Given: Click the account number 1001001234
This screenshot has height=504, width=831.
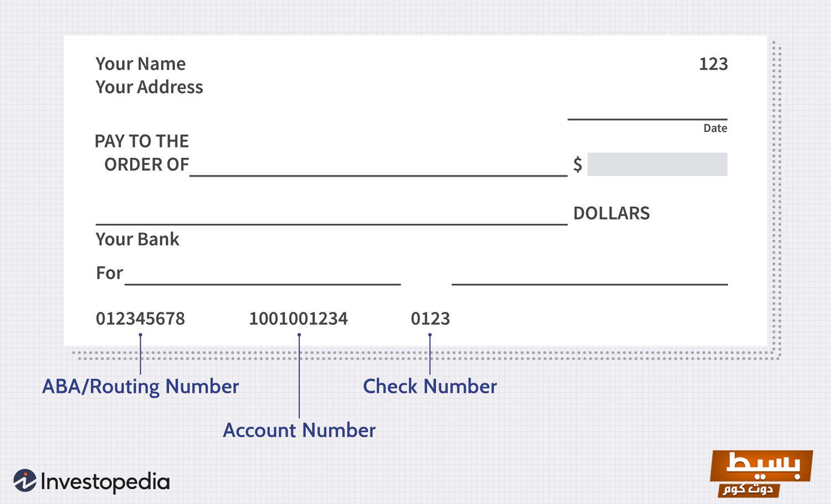Looking at the screenshot, I should pos(298,318).
